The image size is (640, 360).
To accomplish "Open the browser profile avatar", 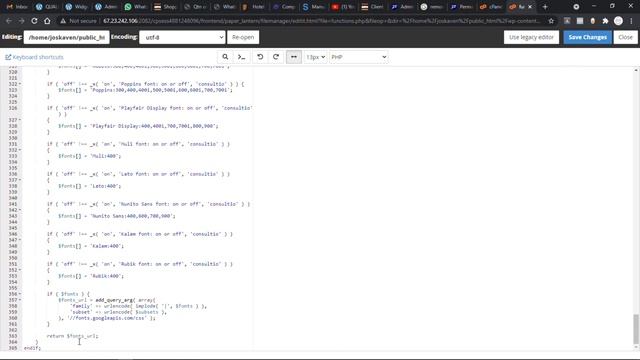I will pyautogui.click(x=618, y=21).
